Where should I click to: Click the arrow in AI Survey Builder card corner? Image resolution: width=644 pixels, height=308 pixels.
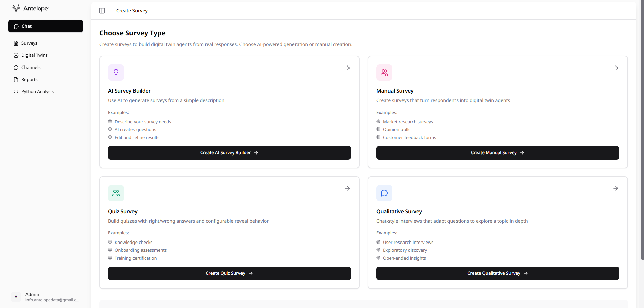tap(347, 68)
